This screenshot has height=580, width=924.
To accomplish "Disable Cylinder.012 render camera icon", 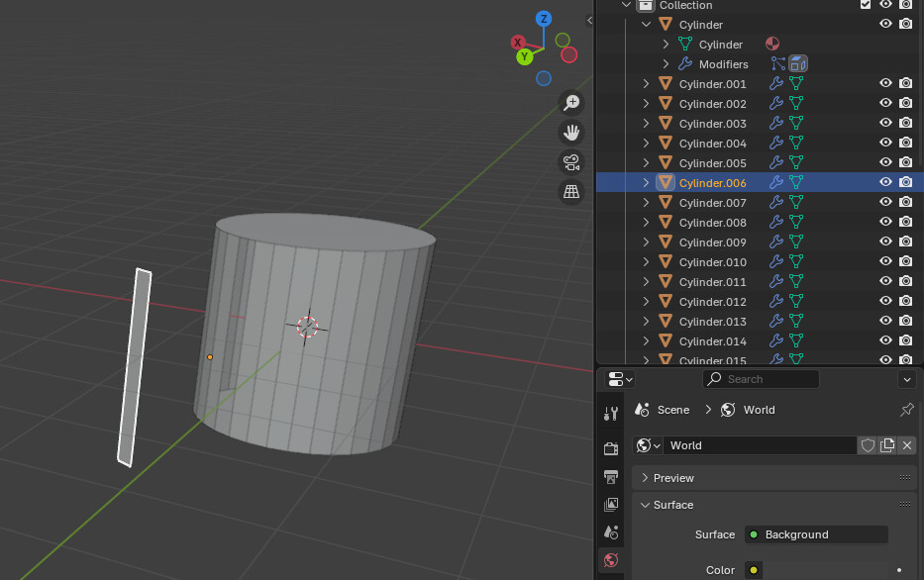I will (x=906, y=301).
